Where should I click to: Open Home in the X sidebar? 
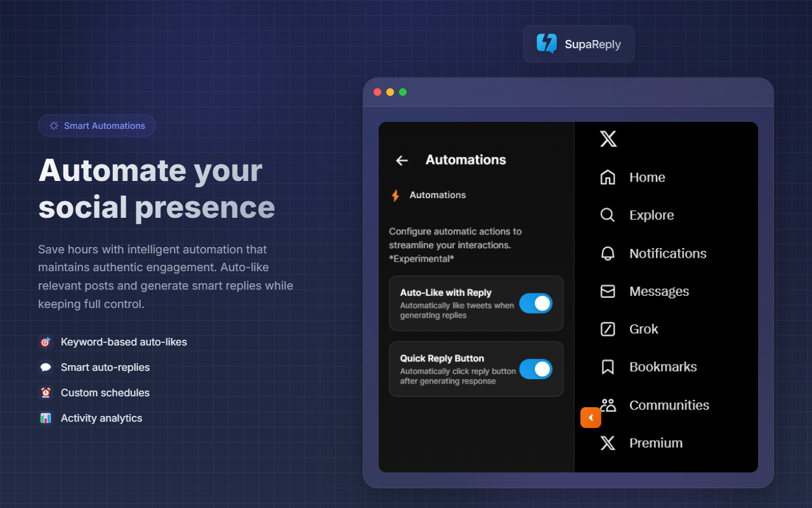point(647,178)
